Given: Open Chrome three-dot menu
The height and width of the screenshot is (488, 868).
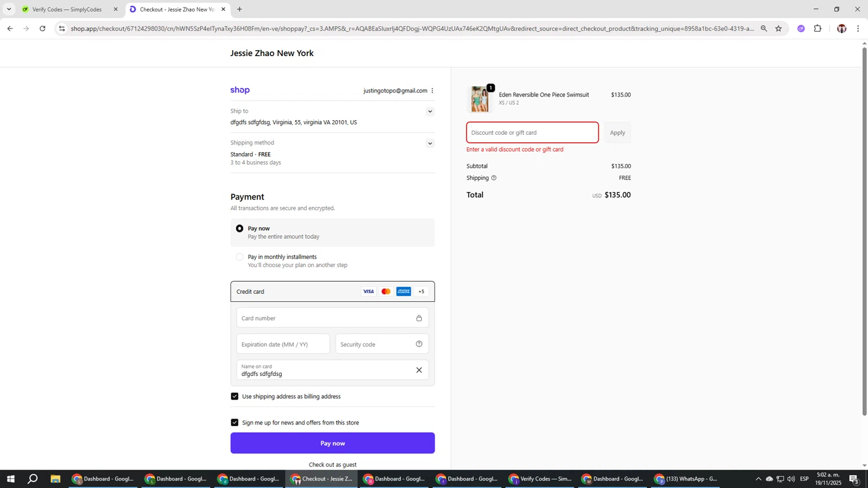Looking at the screenshot, I should point(858,28).
